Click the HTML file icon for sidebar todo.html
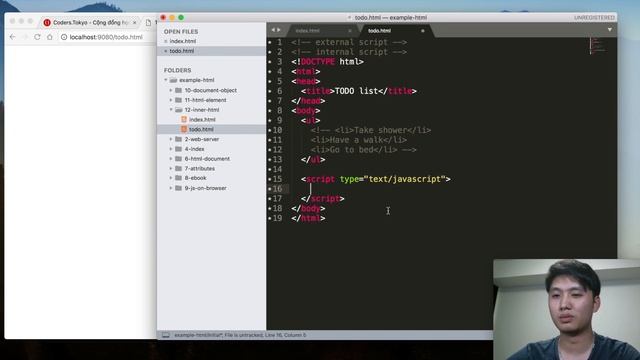This screenshot has height=360, width=640. 184,129
